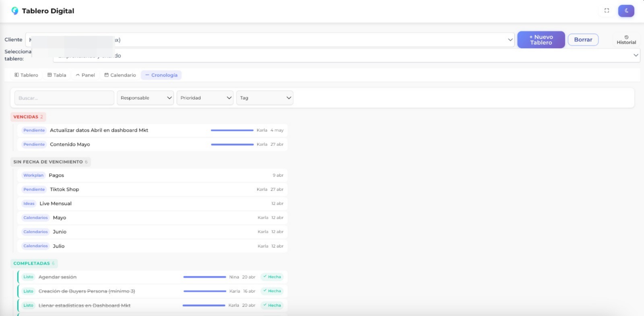Click the Buscar search field
Image resolution: width=644 pixels, height=316 pixels.
64,98
